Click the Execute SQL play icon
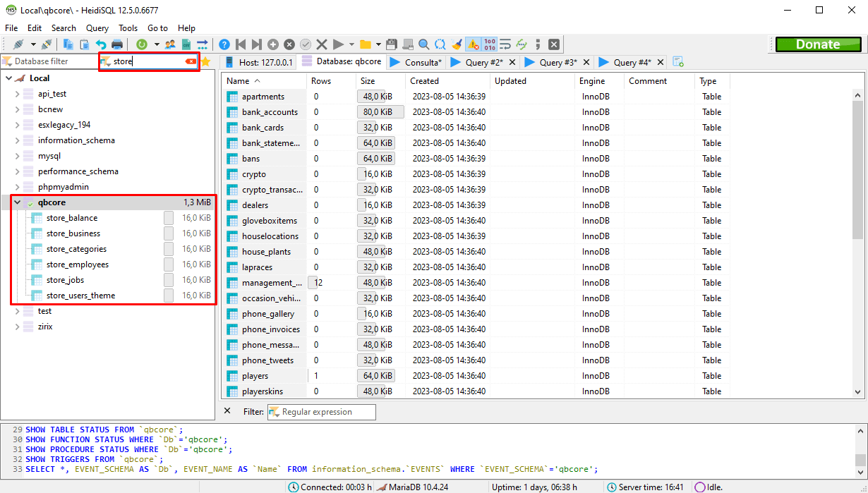868x493 pixels. point(338,44)
